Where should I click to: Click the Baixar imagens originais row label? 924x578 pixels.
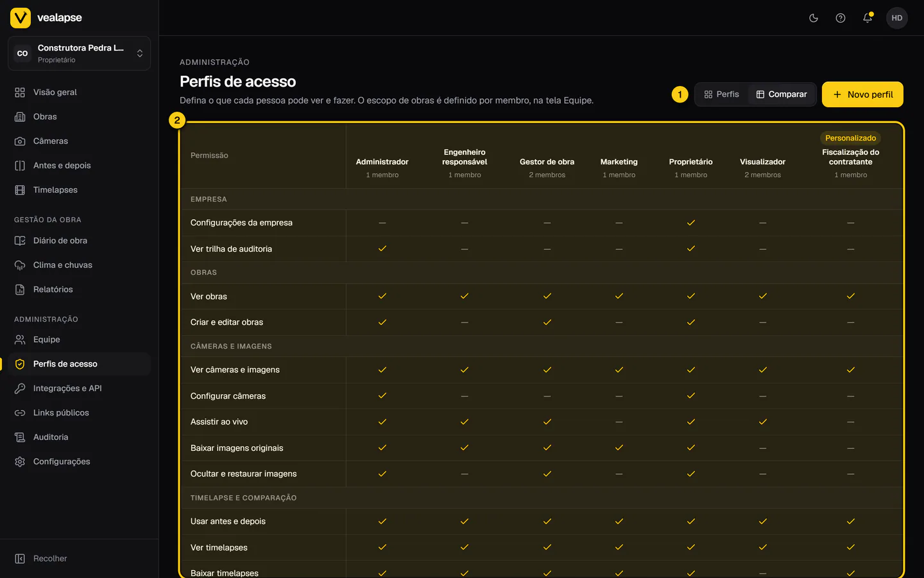tap(237, 448)
